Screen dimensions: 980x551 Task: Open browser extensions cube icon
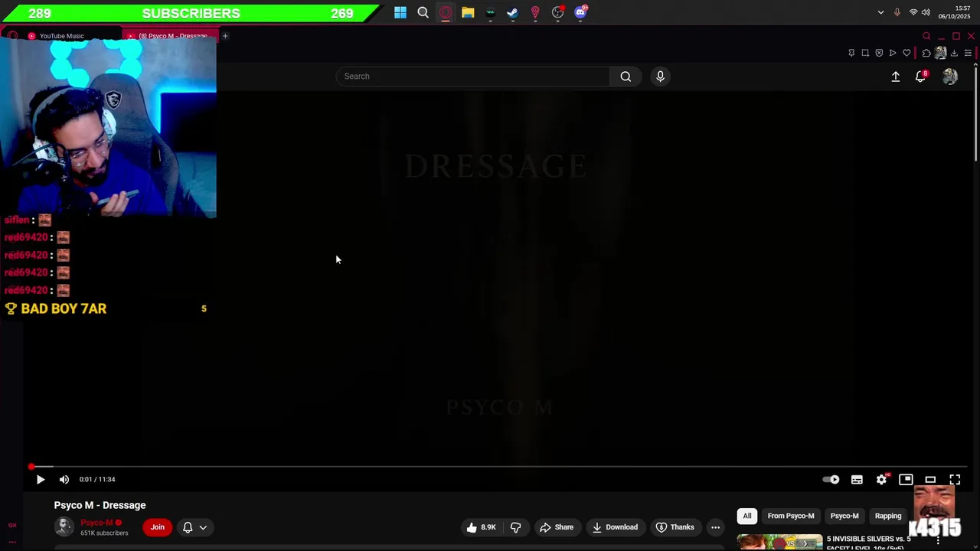pyautogui.click(x=926, y=53)
